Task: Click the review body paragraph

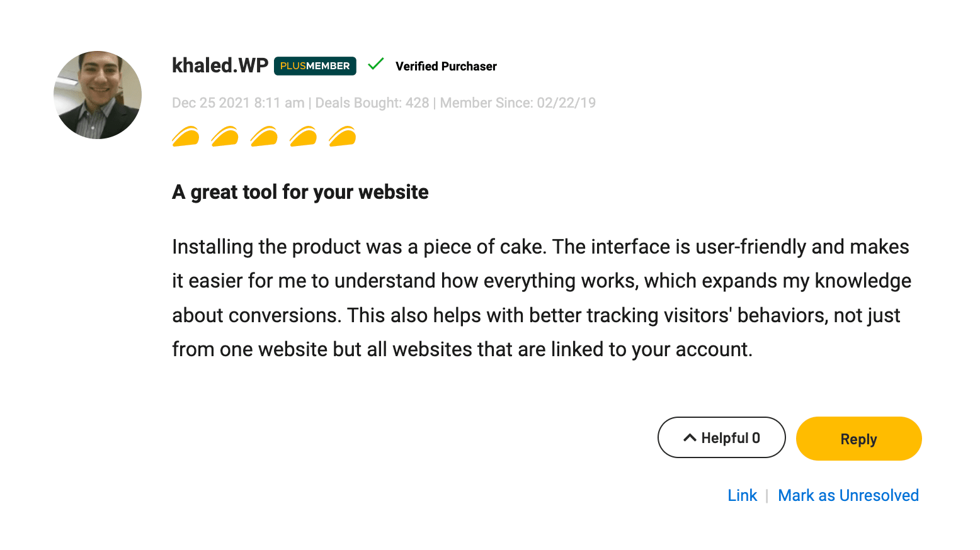Action: tap(542, 298)
